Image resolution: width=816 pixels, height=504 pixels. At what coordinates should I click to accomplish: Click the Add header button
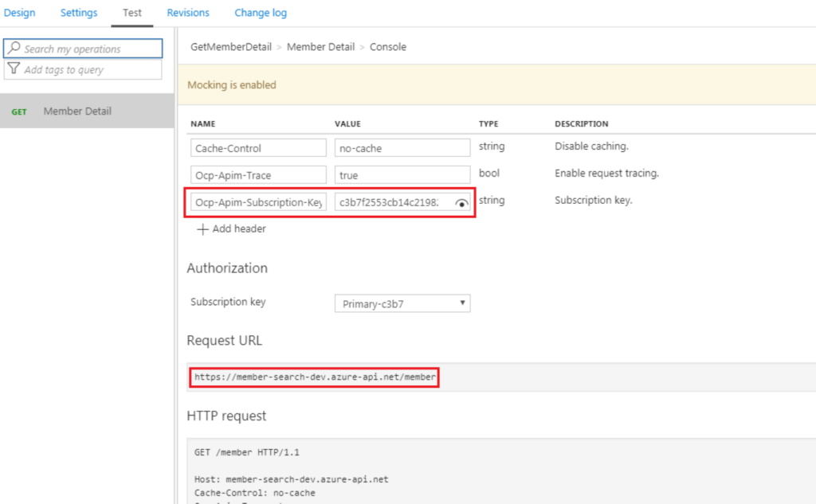click(232, 229)
